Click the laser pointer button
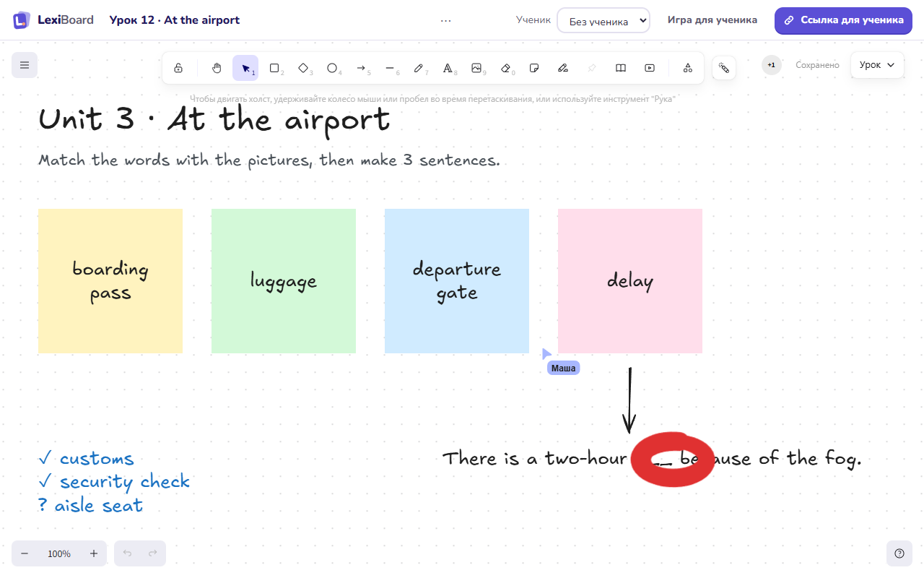924x578 pixels. coord(724,68)
